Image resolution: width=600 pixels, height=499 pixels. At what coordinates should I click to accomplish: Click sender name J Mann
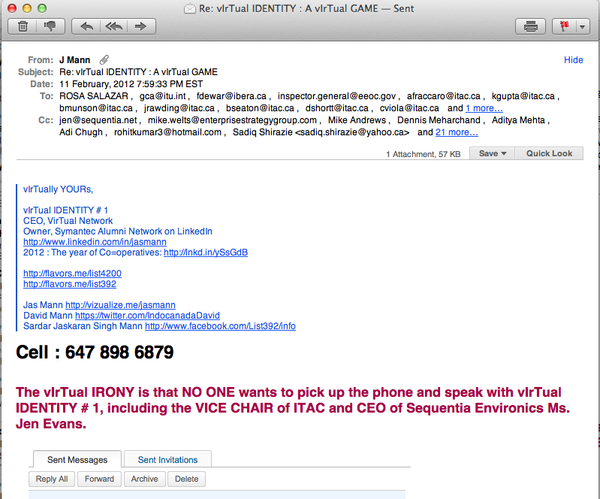(x=75, y=60)
